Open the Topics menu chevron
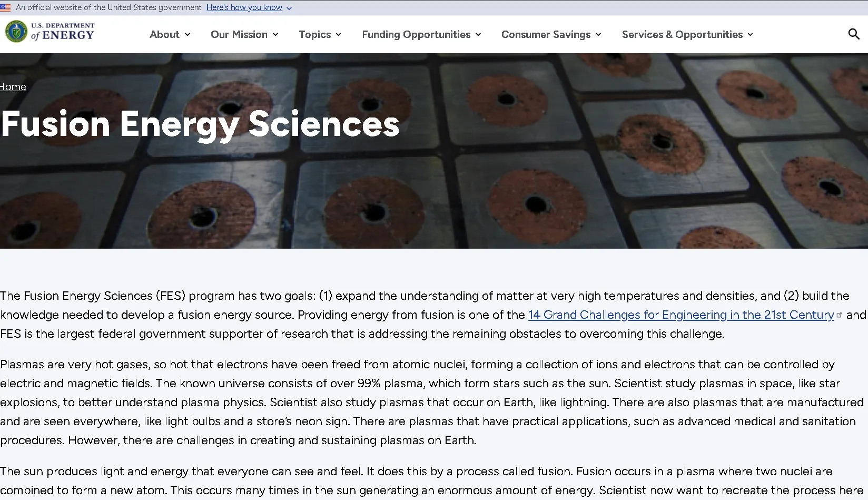 [x=338, y=34]
